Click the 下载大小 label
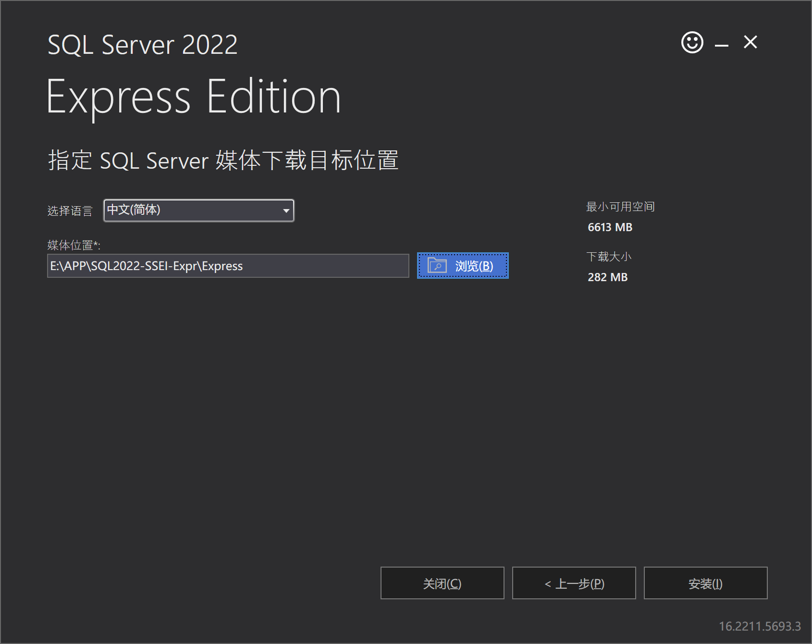The height and width of the screenshot is (644, 812). click(608, 257)
